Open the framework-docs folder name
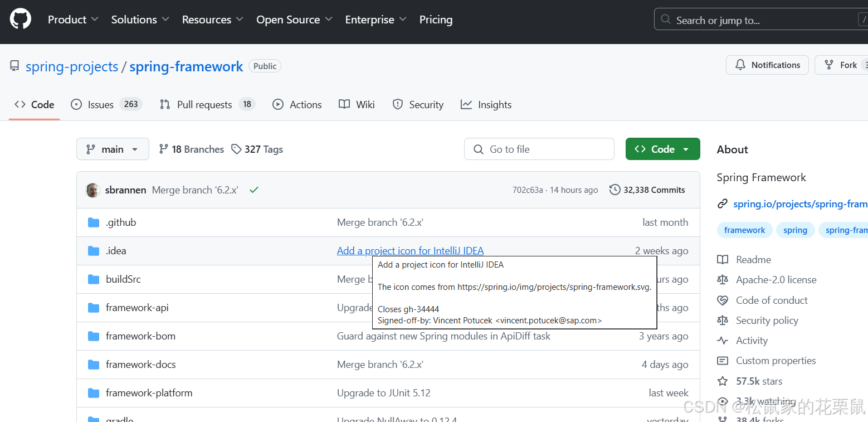Image resolution: width=868 pixels, height=422 pixels. (x=141, y=365)
